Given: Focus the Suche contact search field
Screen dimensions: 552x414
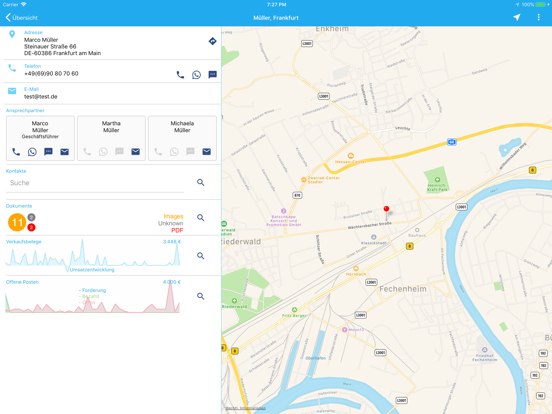Looking at the screenshot, I should 95,183.
